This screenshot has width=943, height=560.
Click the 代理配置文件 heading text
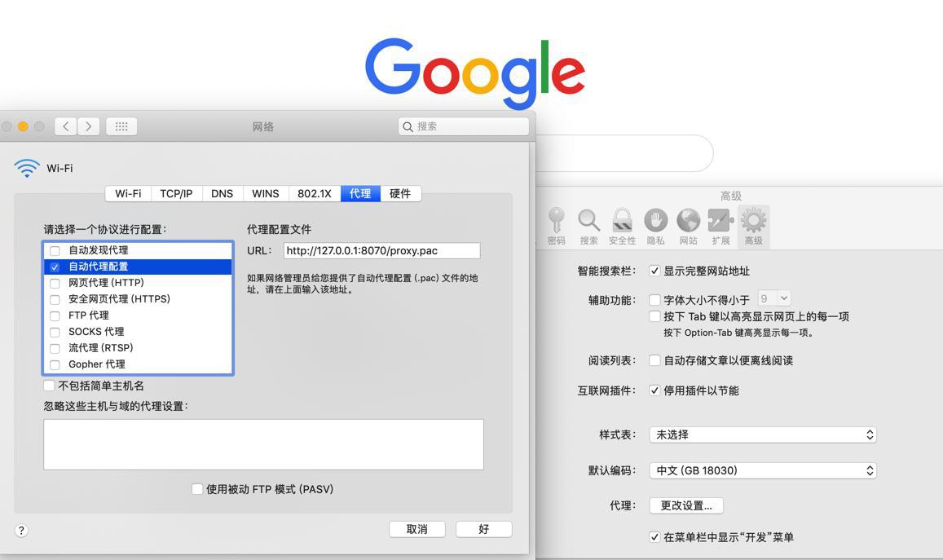(279, 230)
